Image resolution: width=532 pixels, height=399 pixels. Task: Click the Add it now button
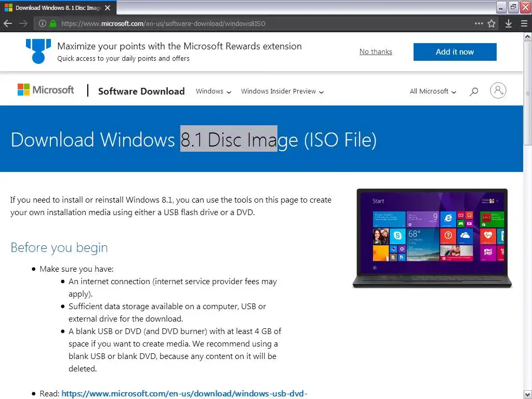455,52
